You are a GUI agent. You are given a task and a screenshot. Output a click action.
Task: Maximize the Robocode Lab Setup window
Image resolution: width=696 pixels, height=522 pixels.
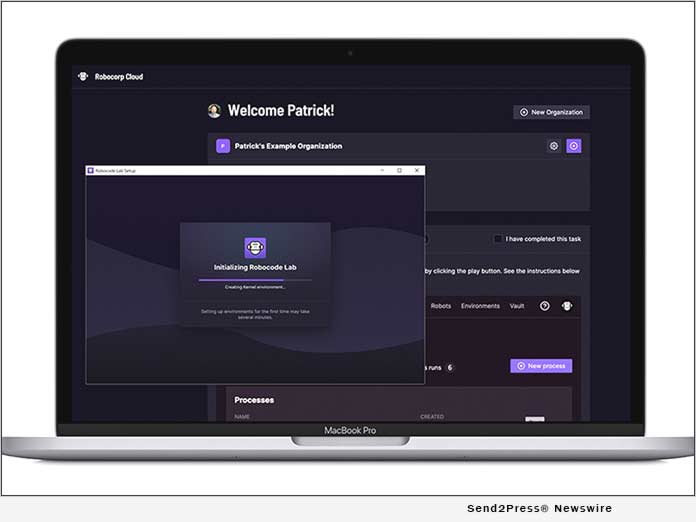(x=399, y=170)
